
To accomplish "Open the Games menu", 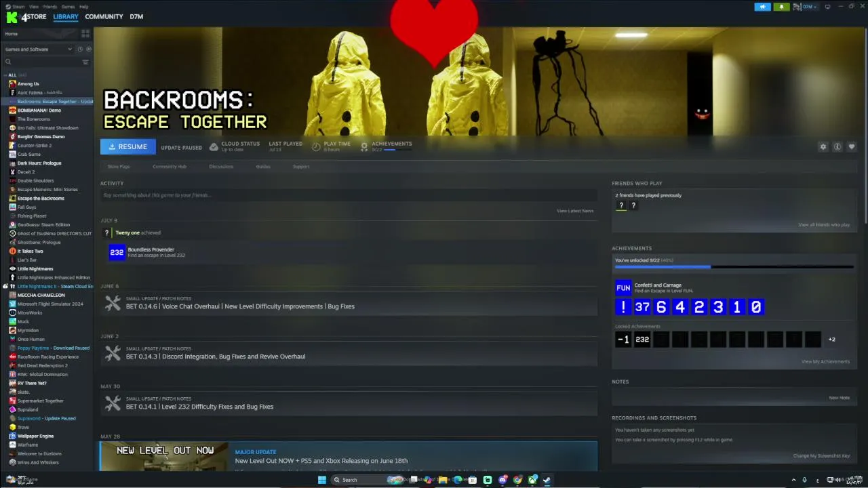I will [x=68, y=6].
